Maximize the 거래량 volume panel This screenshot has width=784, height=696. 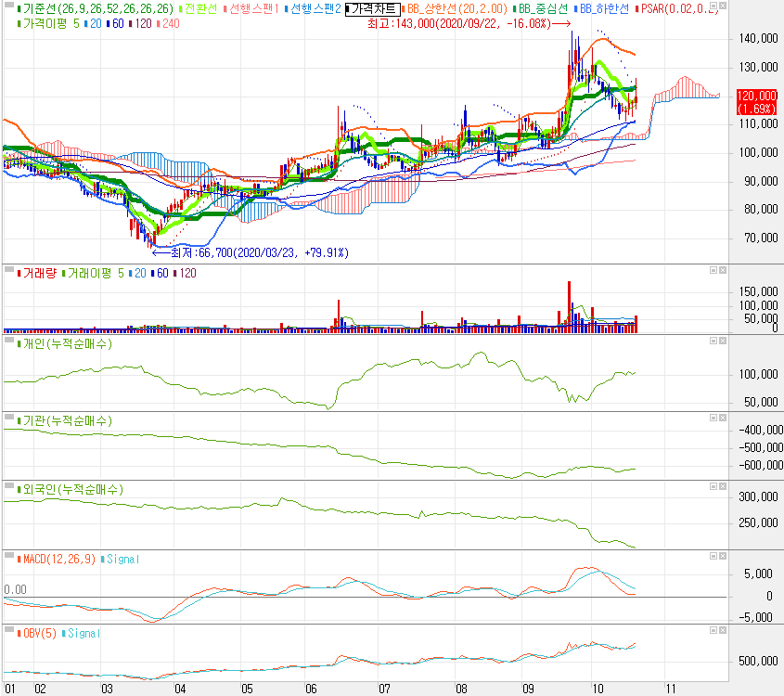pyautogui.click(x=714, y=270)
